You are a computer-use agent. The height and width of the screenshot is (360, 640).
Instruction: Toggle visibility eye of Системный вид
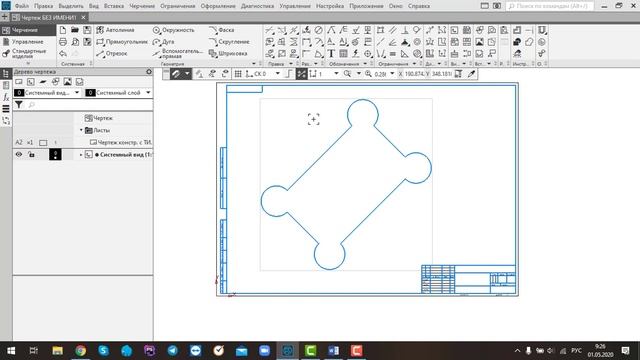coord(19,155)
